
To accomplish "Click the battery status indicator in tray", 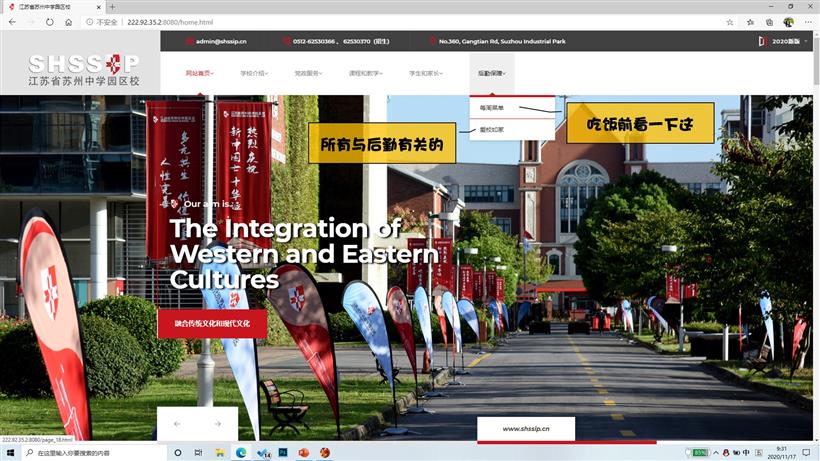I will pos(699,453).
